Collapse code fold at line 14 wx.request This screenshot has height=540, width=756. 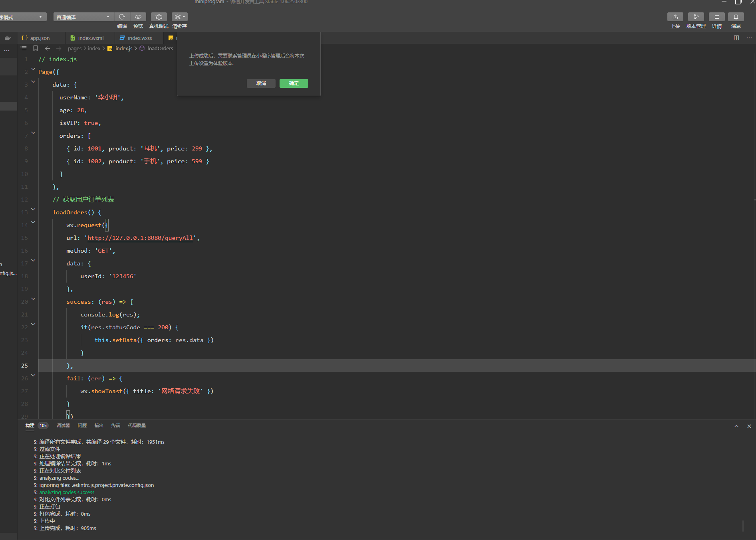click(33, 222)
